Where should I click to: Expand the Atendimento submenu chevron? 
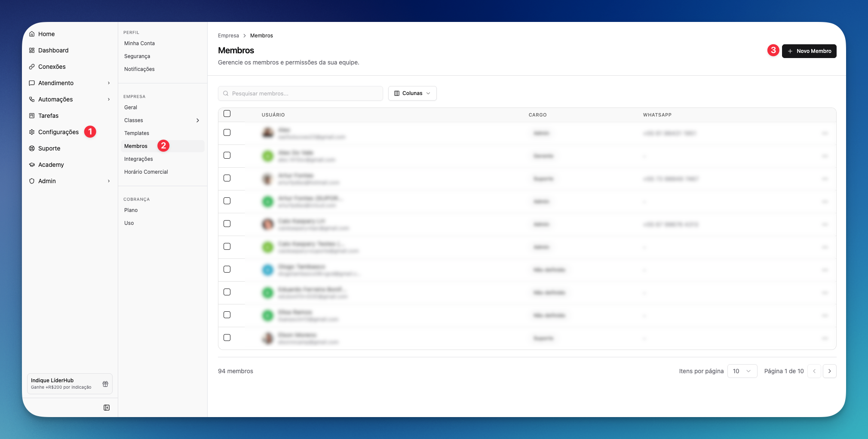pyautogui.click(x=109, y=83)
